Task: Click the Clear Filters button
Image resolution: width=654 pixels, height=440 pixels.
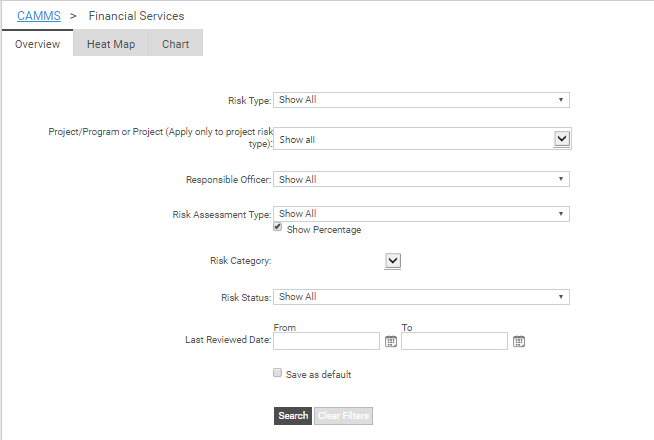Action: point(343,416)
